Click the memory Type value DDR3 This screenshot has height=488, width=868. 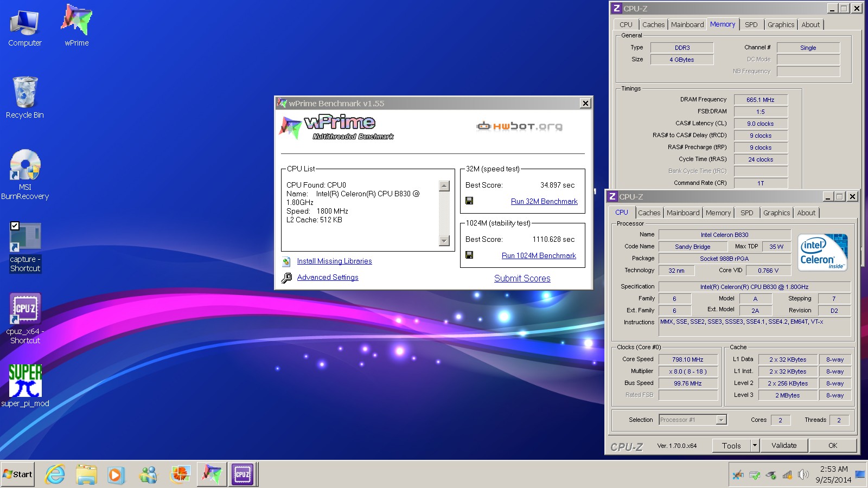[682, 48]
